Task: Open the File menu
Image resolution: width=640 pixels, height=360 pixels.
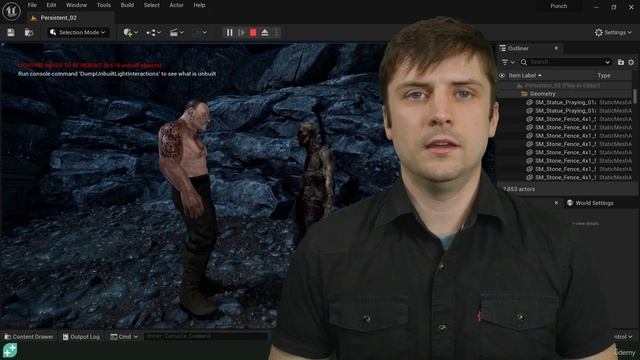Action: 32,5
